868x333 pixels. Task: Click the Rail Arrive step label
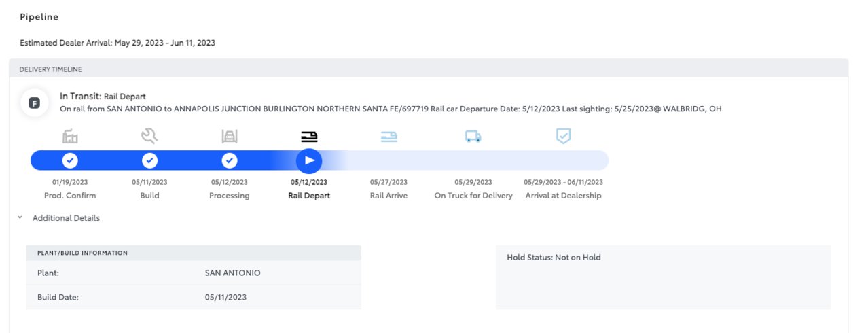tap(388, 196)
